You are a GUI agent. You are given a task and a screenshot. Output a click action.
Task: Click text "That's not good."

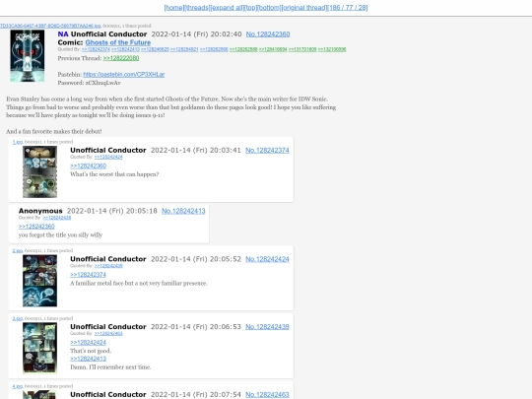click(91, 351)
